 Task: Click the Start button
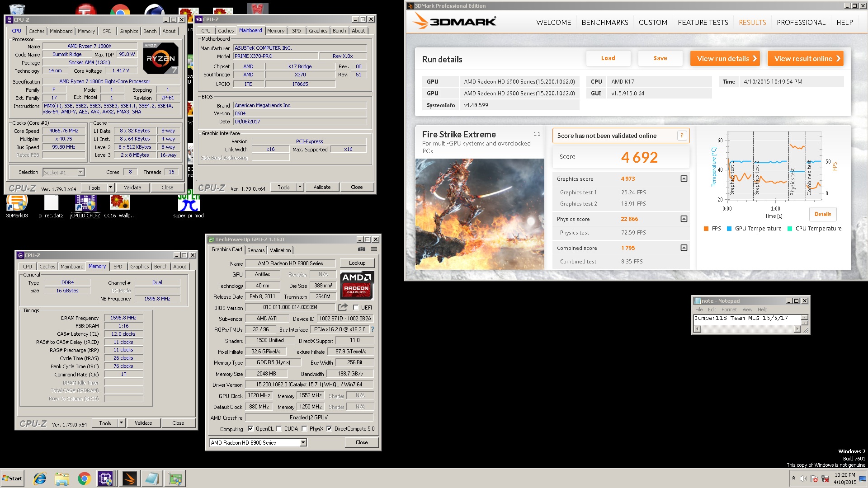point(13,479)
